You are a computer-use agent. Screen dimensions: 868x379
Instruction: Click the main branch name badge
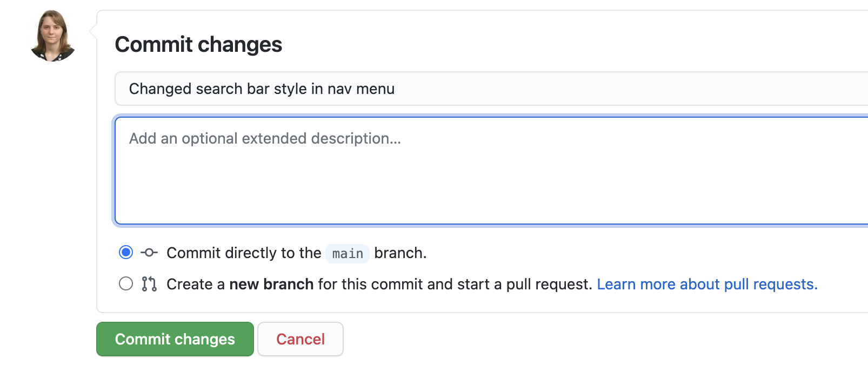tap(347, 253)
